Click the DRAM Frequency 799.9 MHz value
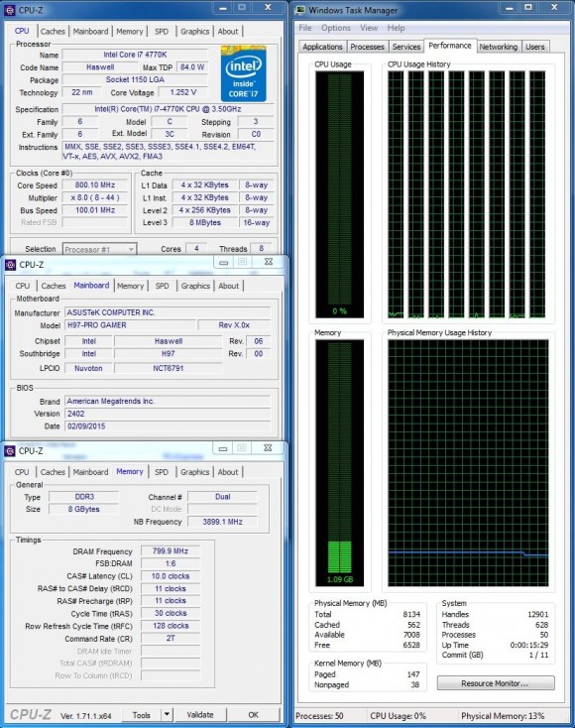 pyautogui.click(x=171, y=551)
